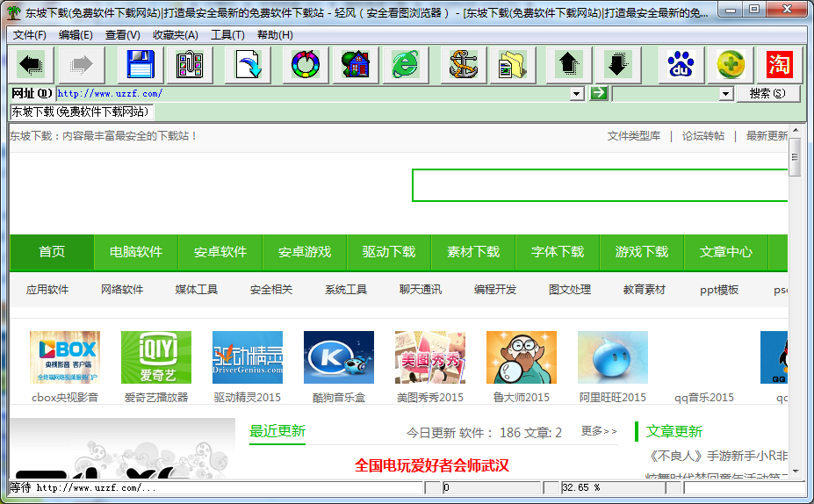Open the 工具(T) menu
The width and height of the screenshot is (814, 504).
(x=227, y=35)
